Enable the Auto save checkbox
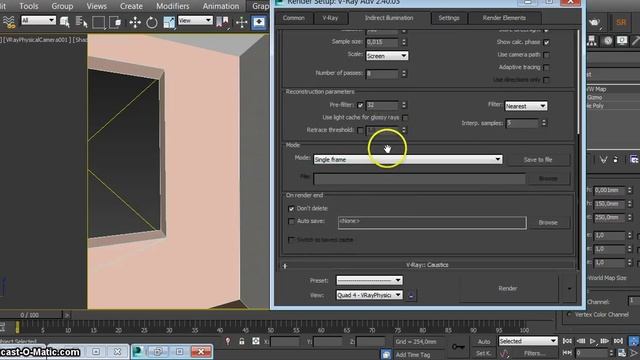The height and width of the screenshot is (360, 640). point(291,221)
